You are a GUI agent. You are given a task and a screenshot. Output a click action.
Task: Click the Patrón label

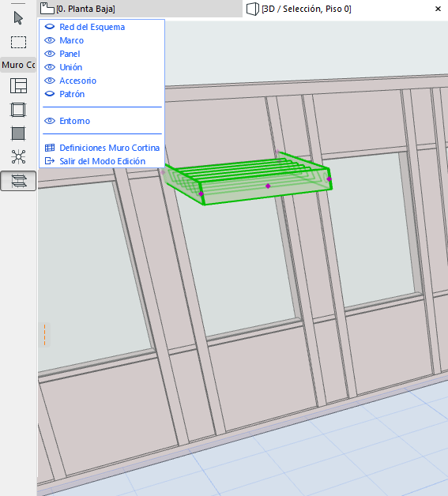coord(72,94)
